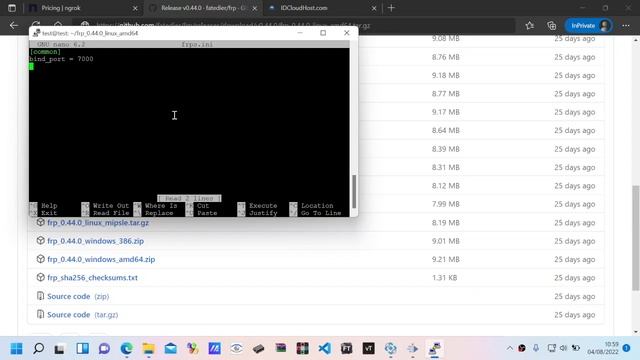Click browser page vertical scrollbar
Screen dimensions: 640x360
pos(636,238)
